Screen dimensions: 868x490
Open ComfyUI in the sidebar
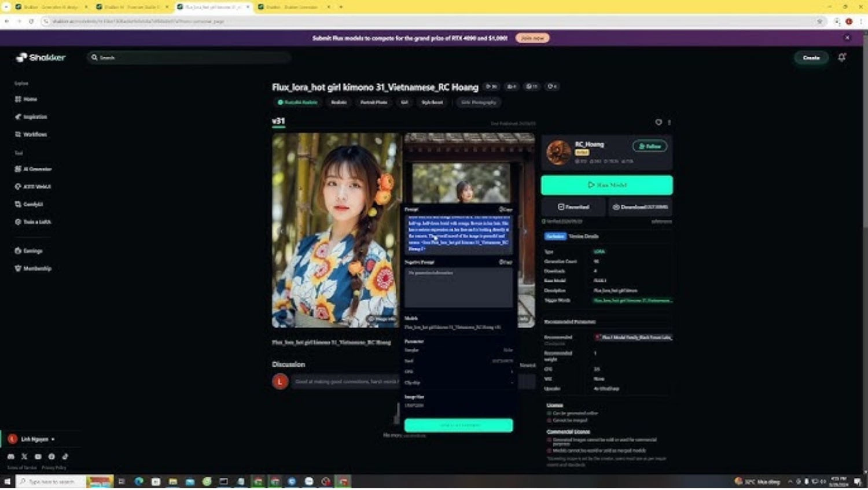29,204
